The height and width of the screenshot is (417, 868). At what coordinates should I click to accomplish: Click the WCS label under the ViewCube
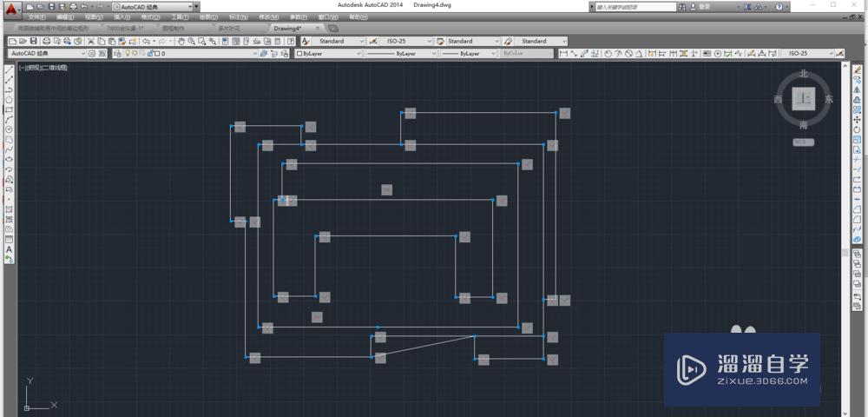[803, 142]
